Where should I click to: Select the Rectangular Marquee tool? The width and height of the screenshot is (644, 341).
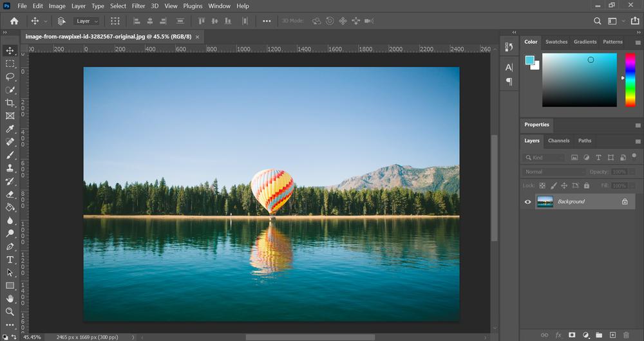(10, 64)
